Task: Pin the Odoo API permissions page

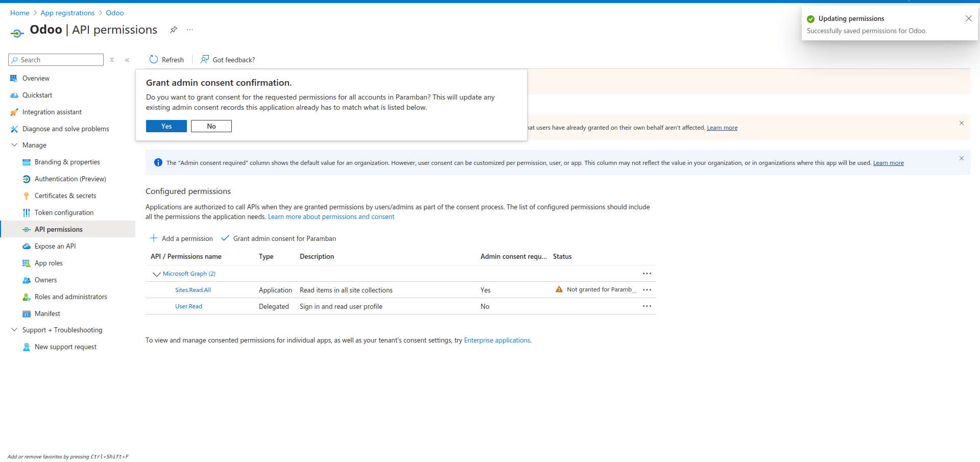Action: pos(173,30)
